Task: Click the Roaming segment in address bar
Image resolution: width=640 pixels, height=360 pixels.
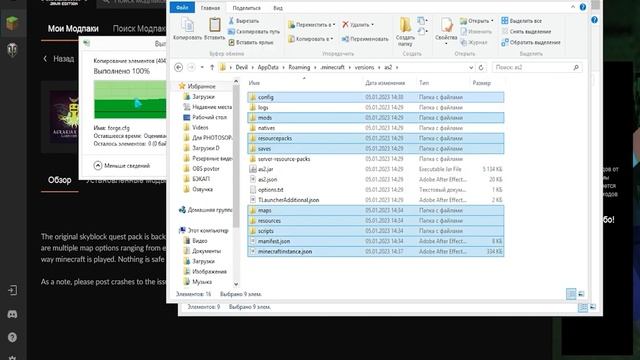Action: (x=299, y=67)
